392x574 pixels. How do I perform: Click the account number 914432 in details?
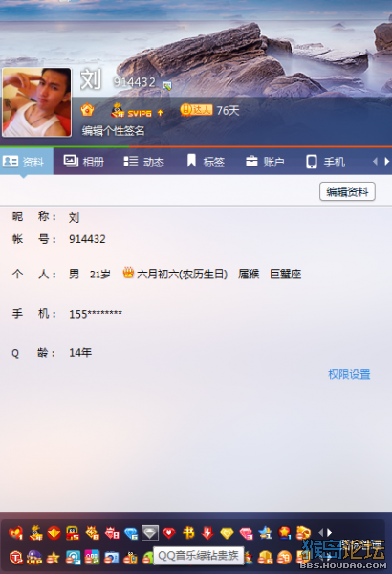coord(87,239)
